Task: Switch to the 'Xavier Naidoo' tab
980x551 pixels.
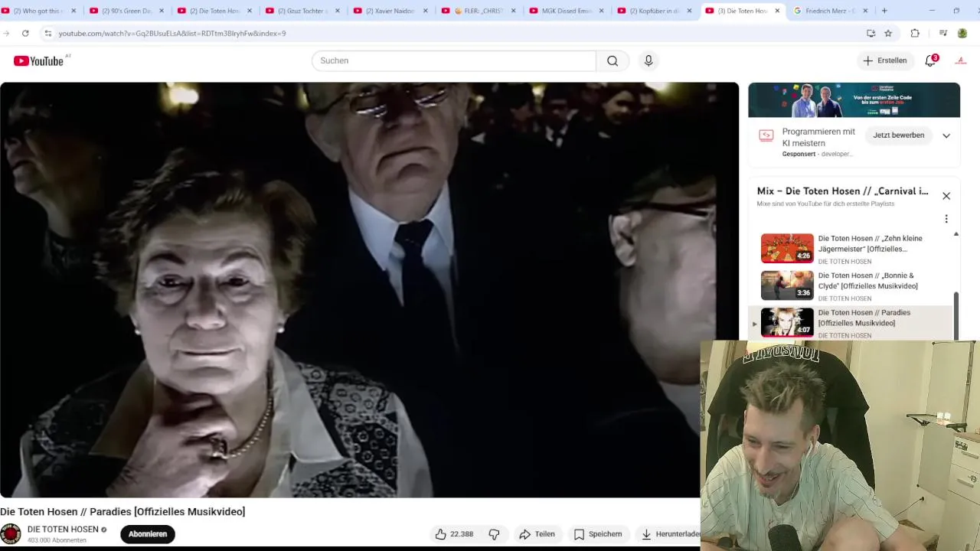Action: [390, 11]
